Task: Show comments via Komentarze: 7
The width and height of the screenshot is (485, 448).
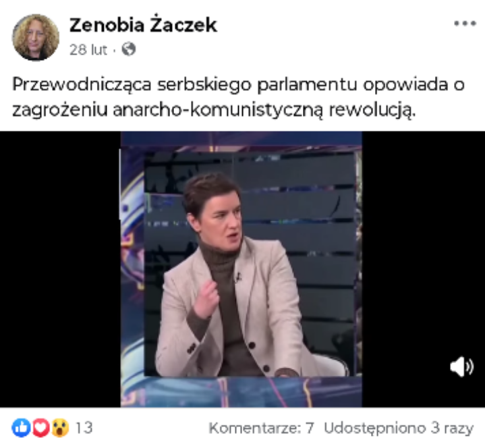Action: coord(261,428)
